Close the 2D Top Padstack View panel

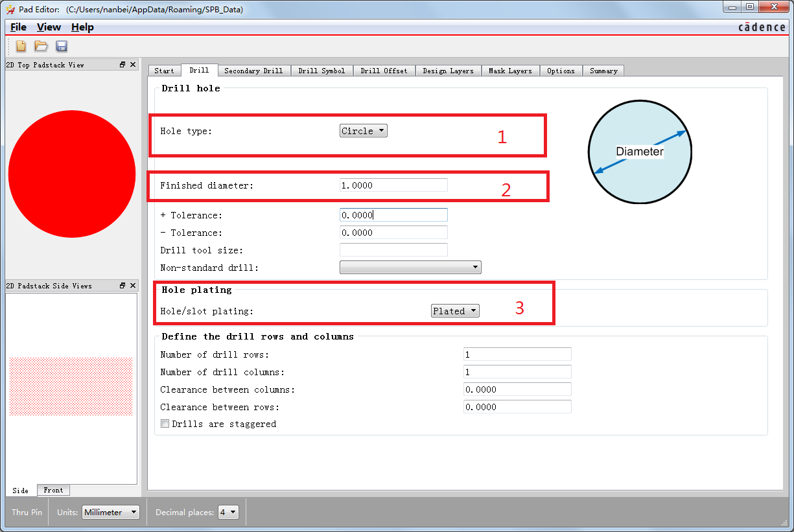133,65
